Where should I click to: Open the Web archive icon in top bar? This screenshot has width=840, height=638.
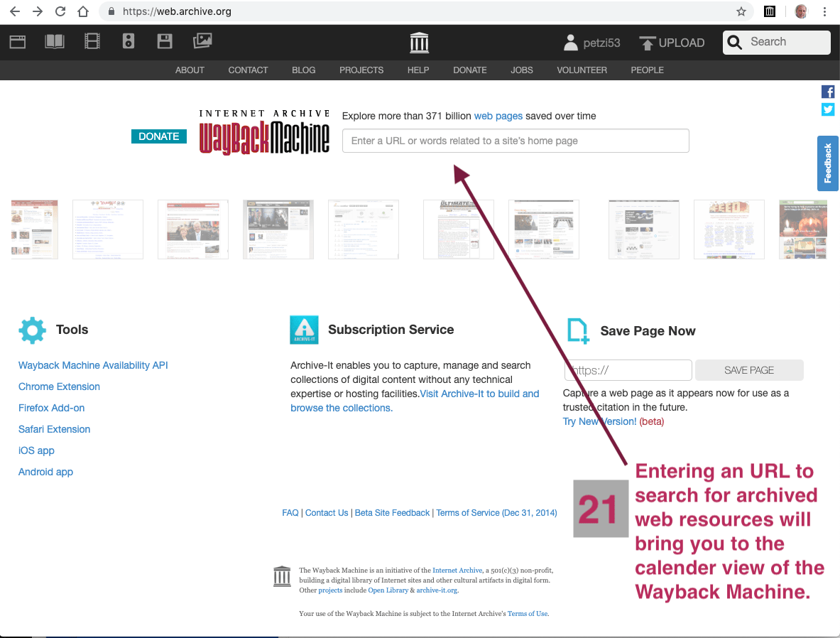click(18, 42)
